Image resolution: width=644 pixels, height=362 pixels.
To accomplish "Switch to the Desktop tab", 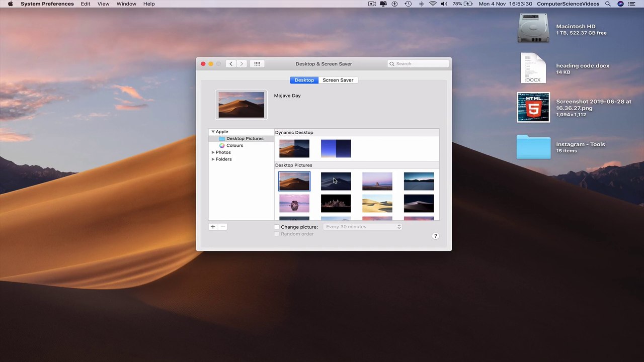I will pyautogui.click(x=304, y=80).
